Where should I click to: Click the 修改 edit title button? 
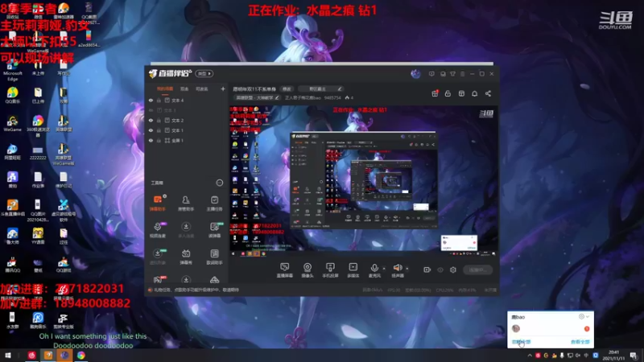pyautogui.click(x=287, y=88)
